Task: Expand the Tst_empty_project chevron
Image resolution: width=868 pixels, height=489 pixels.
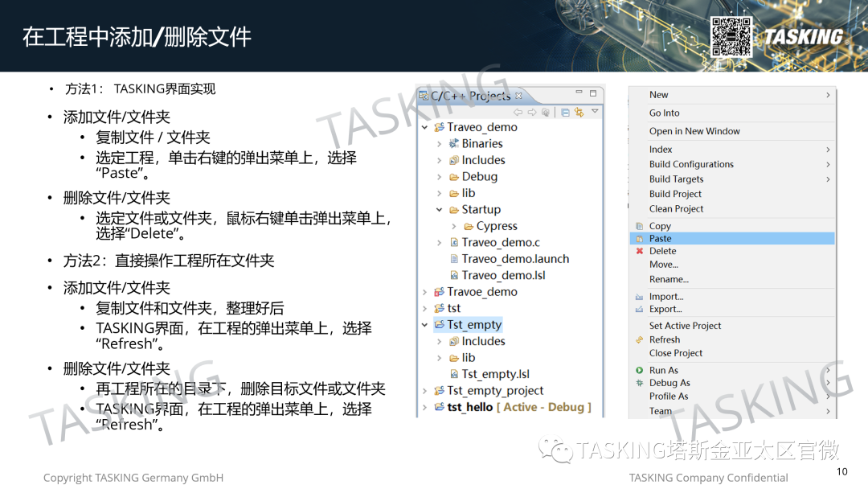Action: pyautogui.click(x=424, y=391)
